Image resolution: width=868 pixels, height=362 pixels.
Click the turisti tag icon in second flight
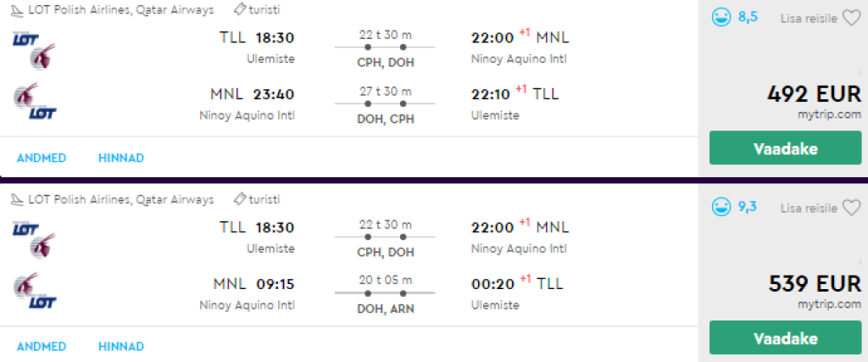[239, 200]
